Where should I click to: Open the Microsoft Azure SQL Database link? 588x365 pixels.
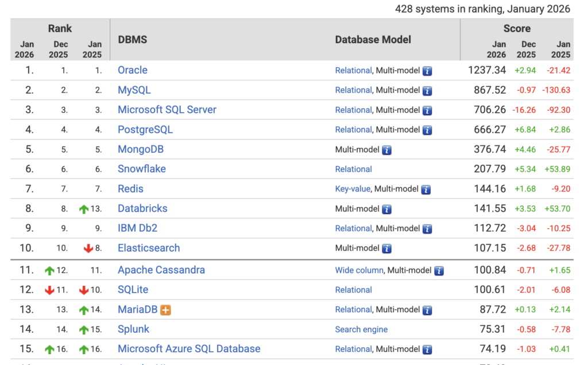click(189, 349)
